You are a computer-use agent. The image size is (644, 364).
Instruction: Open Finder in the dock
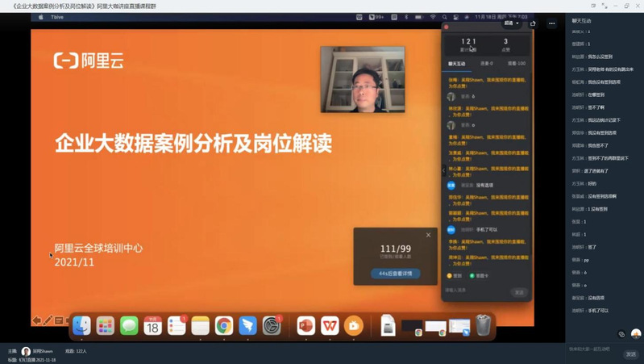[x=81, y=325]
